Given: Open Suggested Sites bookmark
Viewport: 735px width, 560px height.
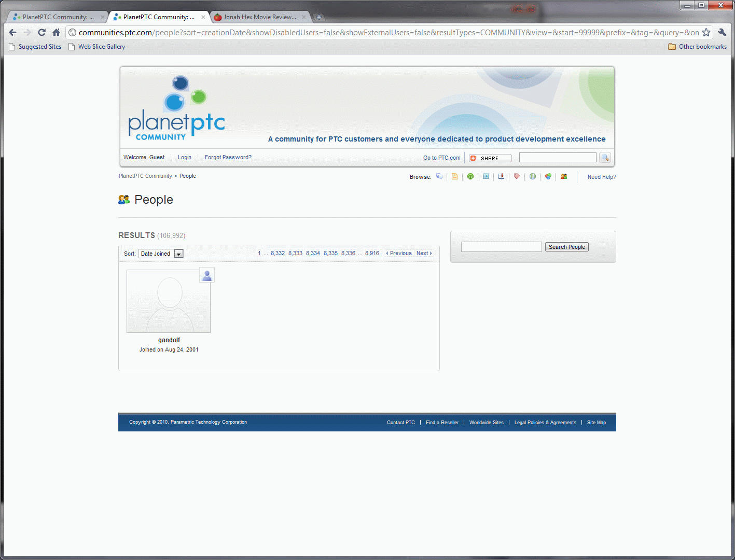Looking at the screenshot, I should (x=35, y=47).
